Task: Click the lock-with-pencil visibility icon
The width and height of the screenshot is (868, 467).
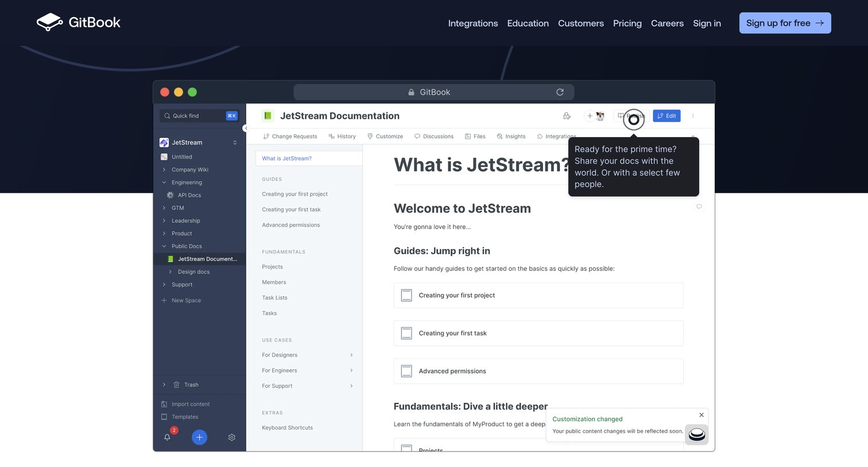Action: [x=567, y=116]
